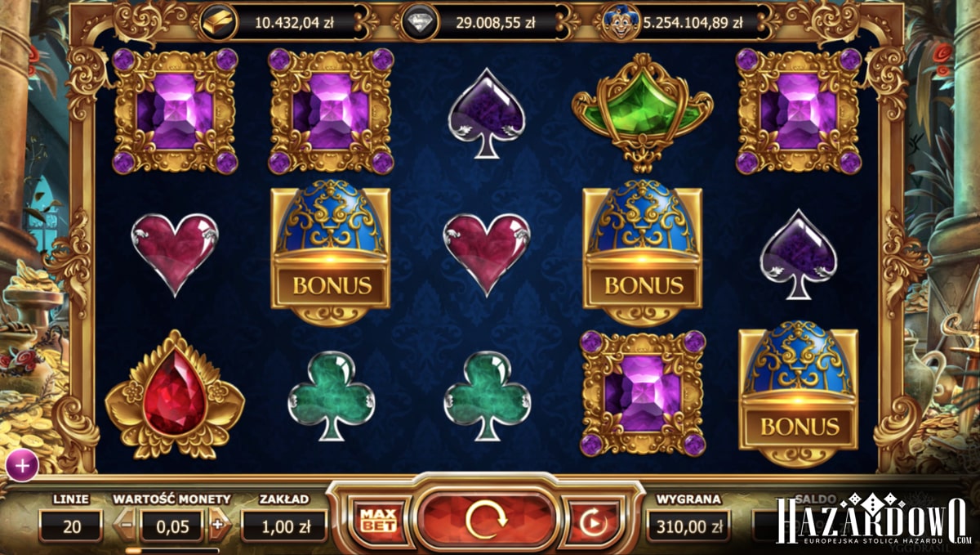Click the green emerald gem symbol
Viewport: 980px width, 555px height.
[641, 114]
